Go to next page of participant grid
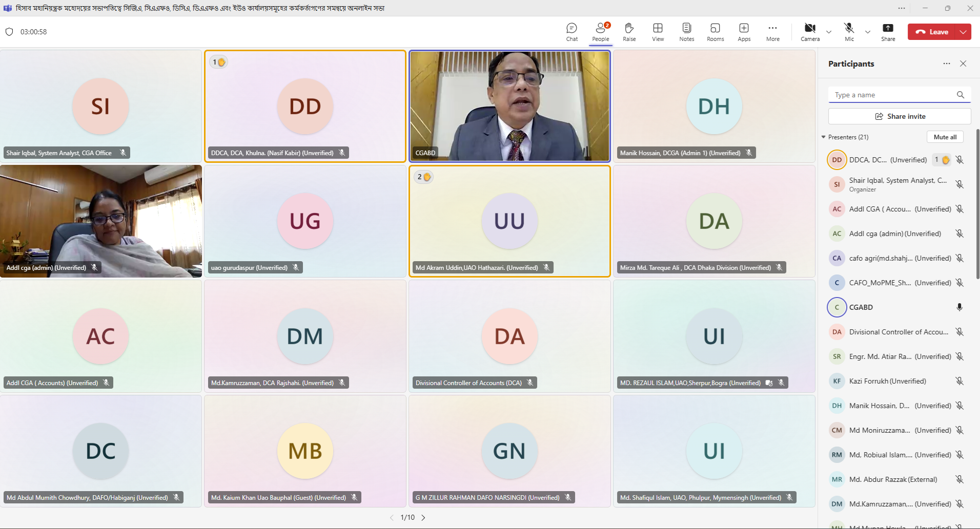980x529 pixels. tap(423, 518)
